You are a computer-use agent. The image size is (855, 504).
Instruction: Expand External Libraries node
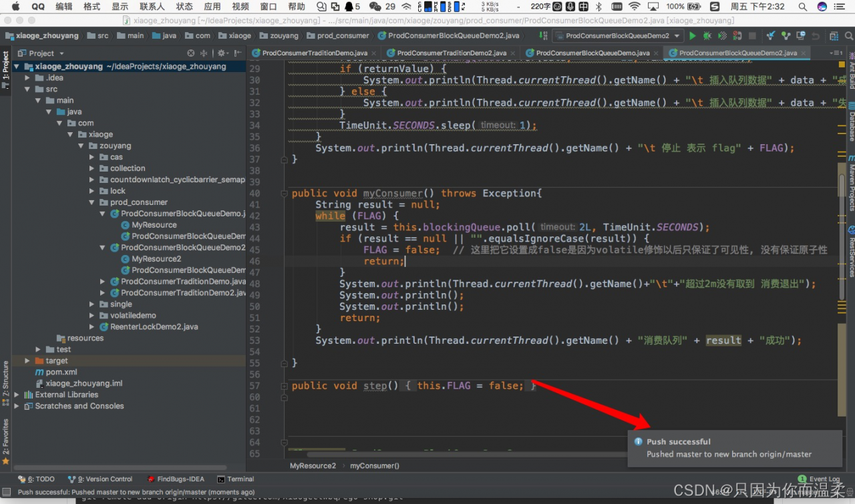coord(17,395)
